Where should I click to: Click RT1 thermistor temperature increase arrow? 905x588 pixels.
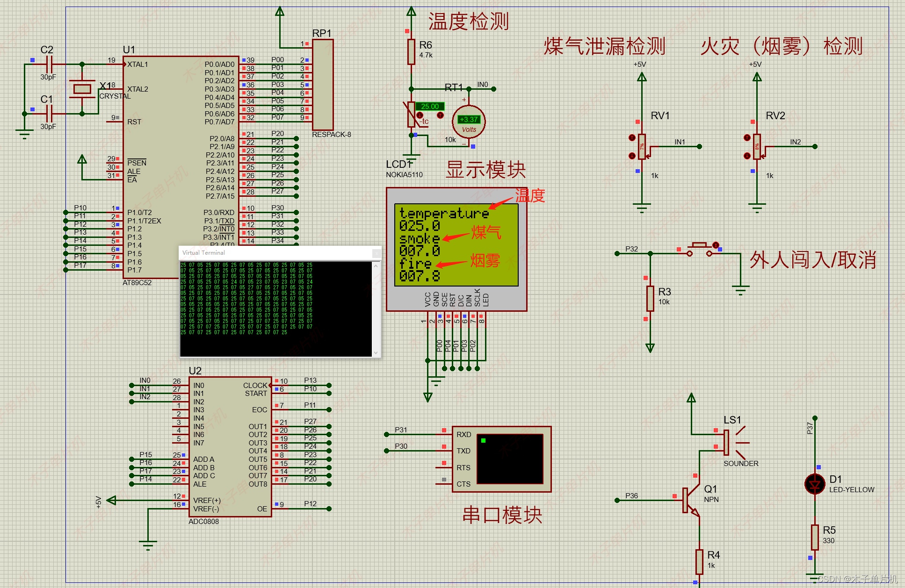click(440, 115)
